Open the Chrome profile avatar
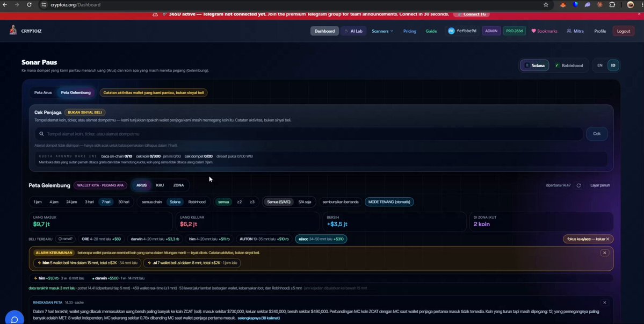 631,5
